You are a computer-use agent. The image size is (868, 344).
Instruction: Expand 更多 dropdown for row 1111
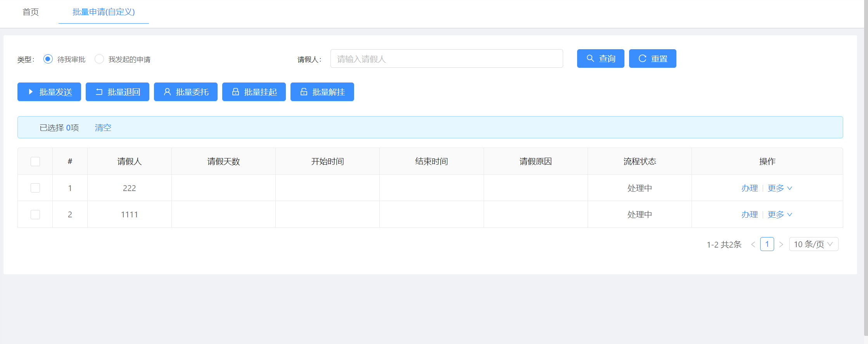tap(780, 214)
